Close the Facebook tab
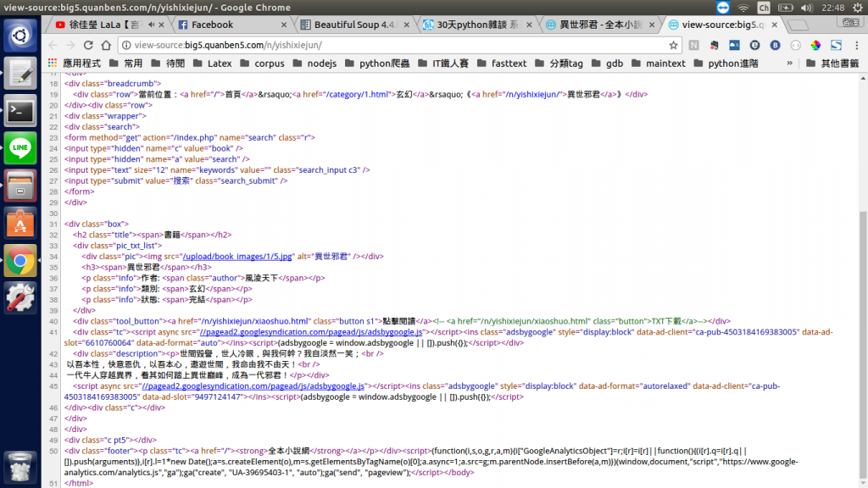 point(284,25)
